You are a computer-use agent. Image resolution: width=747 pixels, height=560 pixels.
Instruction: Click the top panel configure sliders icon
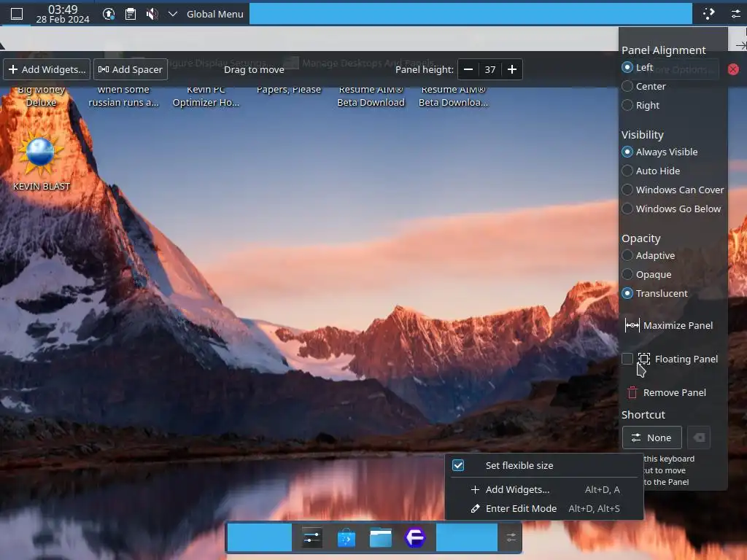[x=736, y=14]
